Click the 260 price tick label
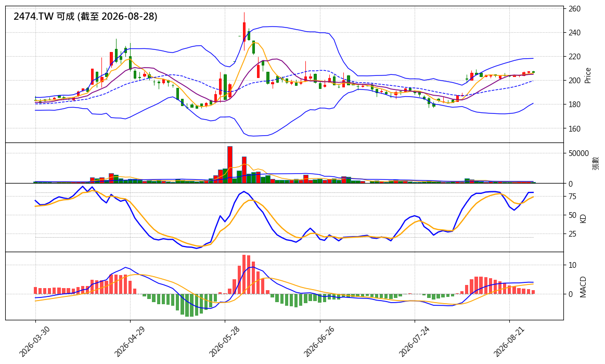This screenshot has width=605, height=364. tap(574, 9)
